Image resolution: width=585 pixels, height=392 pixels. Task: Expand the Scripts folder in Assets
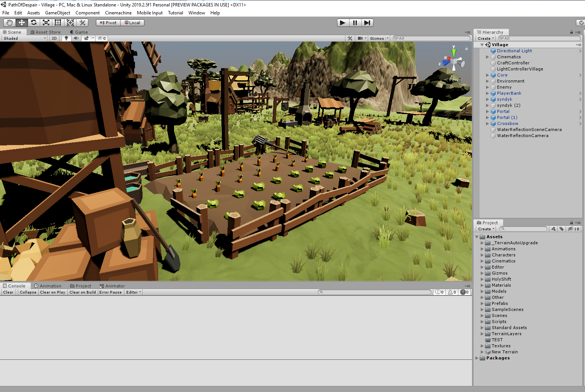(482, 322)
